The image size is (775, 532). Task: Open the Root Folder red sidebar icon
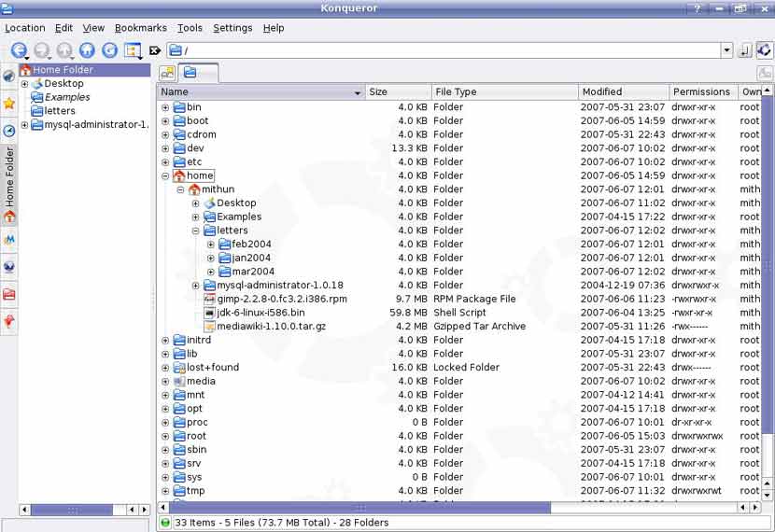point(9,294)
